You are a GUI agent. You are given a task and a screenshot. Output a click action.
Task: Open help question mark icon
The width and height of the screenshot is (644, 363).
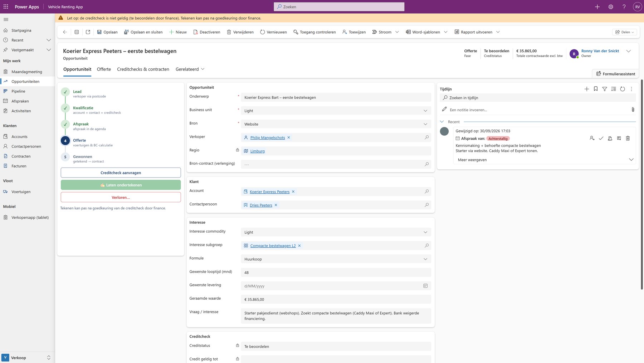(624, 7)
